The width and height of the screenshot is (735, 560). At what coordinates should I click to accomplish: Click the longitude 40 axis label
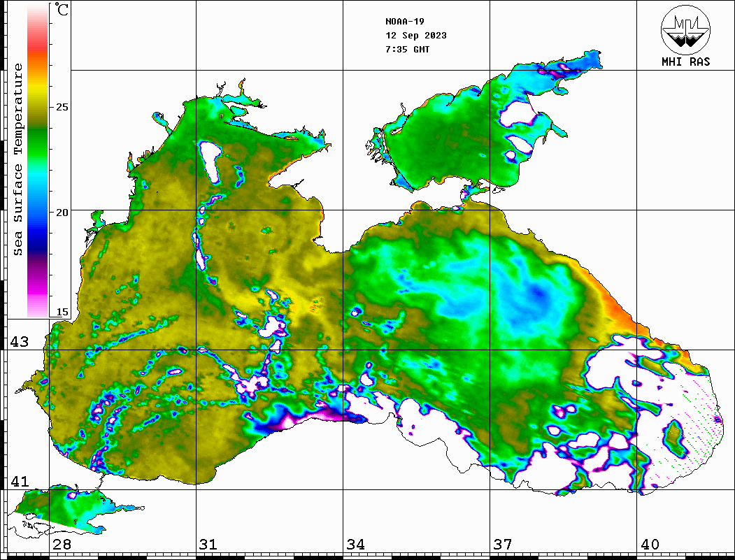[650, 545]
